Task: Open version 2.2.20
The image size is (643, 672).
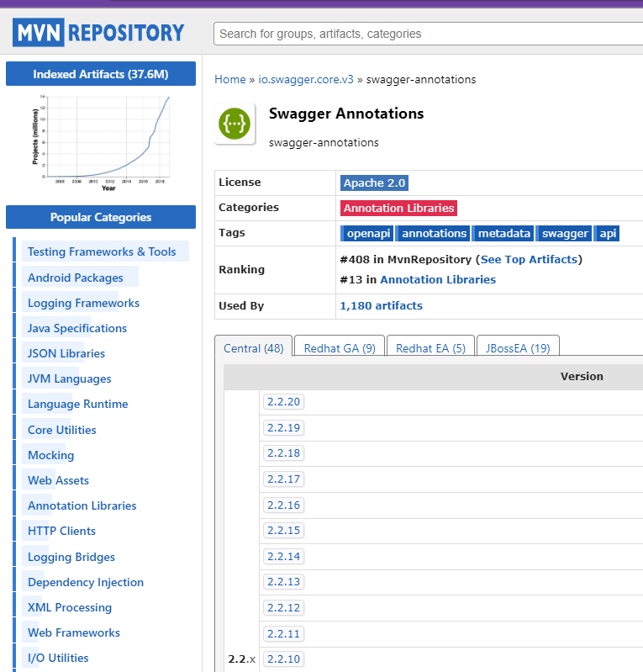Action: point(283,401)
